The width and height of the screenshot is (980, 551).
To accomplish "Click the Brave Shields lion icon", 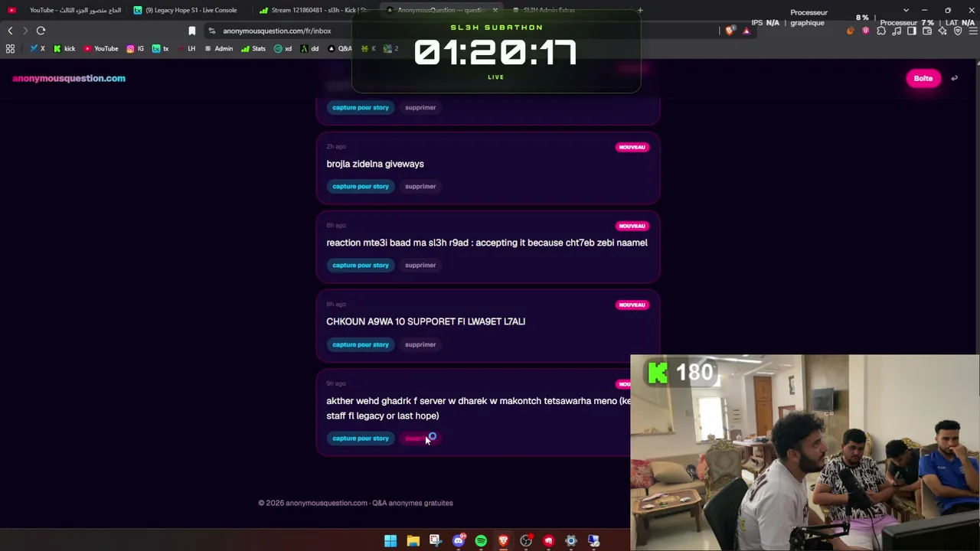I will [x=730, y=31].
